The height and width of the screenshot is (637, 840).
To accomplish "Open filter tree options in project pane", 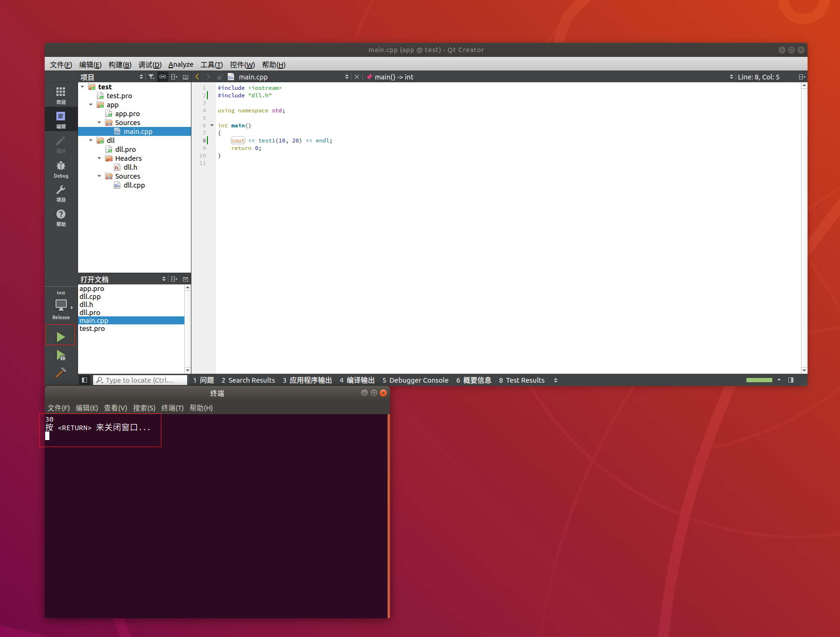I will 151,77.
